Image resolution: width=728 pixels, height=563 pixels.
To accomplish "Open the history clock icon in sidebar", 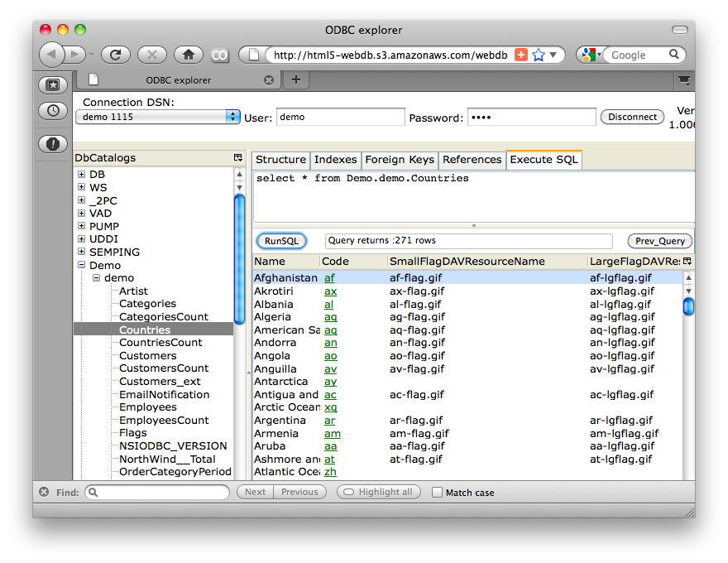I will pos(53,110).
